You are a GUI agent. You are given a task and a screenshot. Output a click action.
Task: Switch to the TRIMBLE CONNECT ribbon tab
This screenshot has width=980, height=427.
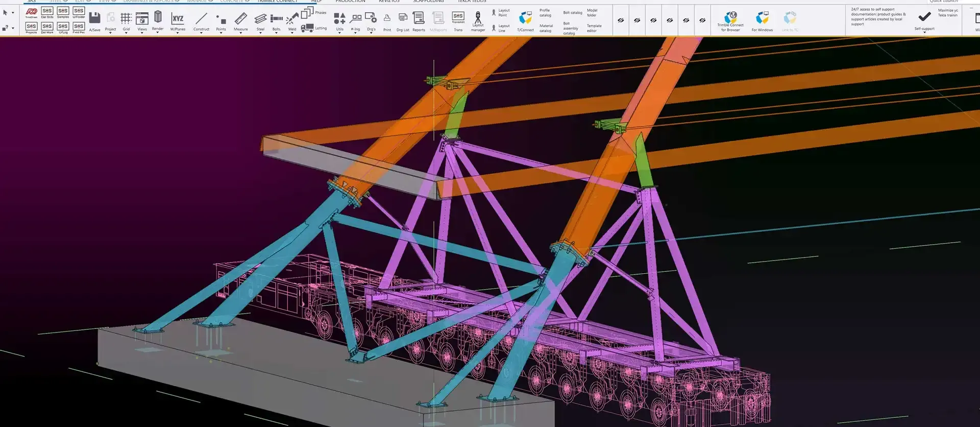[x=277, y=2]
